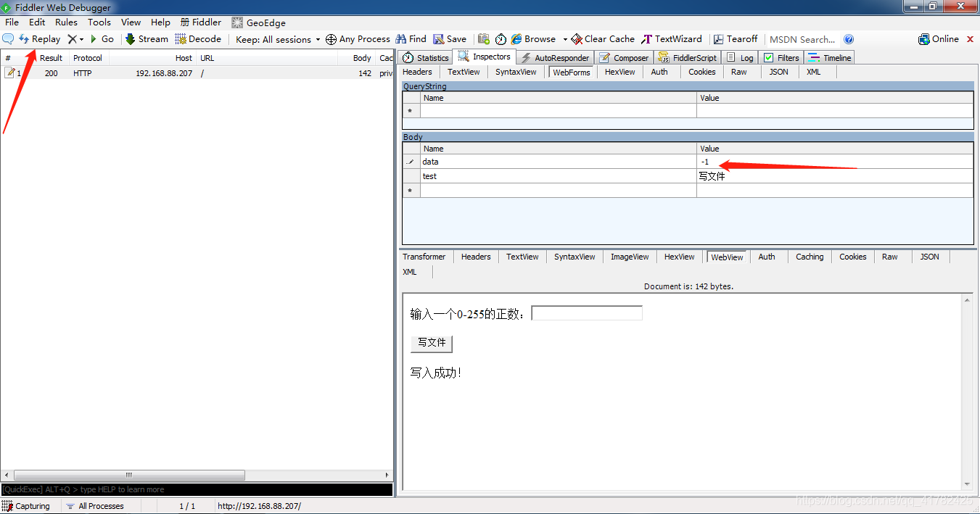Select session 1 row with host 192.168.88.207
The width and height of the screenshot is (980, 514).
(197, 73)
